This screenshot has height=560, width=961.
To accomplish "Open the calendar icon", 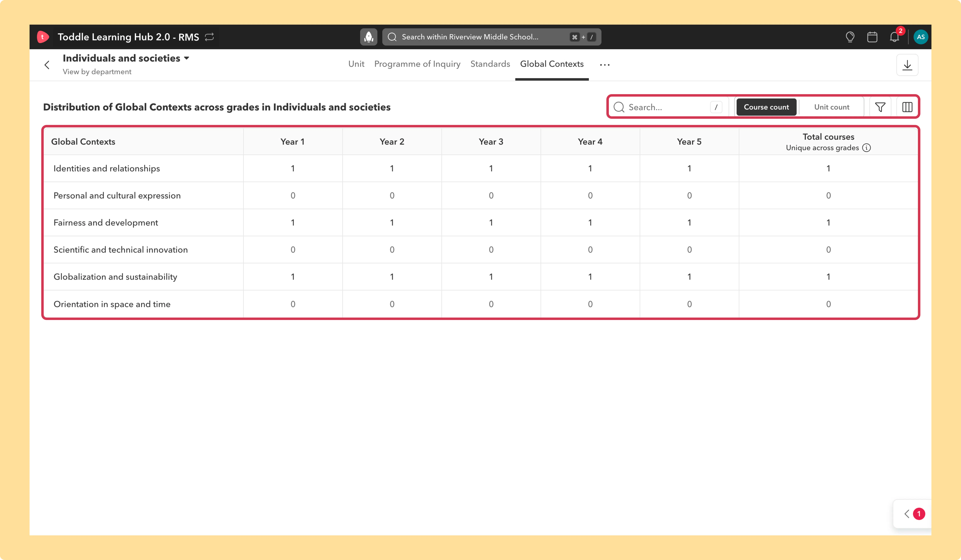I will click(872, 37).
